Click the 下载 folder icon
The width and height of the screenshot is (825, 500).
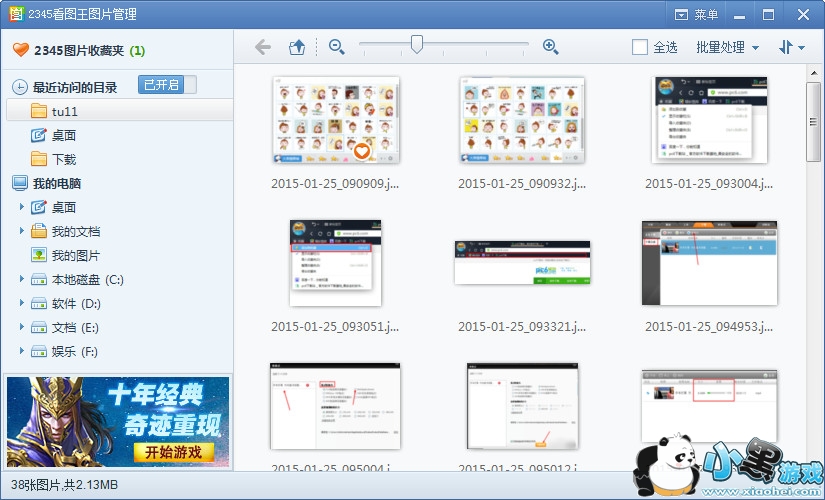[39, 159]
